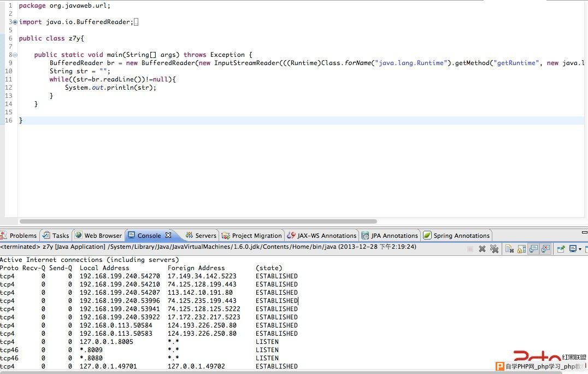Remove all terminated launches
Screen dimensions: 588x374
click(494, 249)
